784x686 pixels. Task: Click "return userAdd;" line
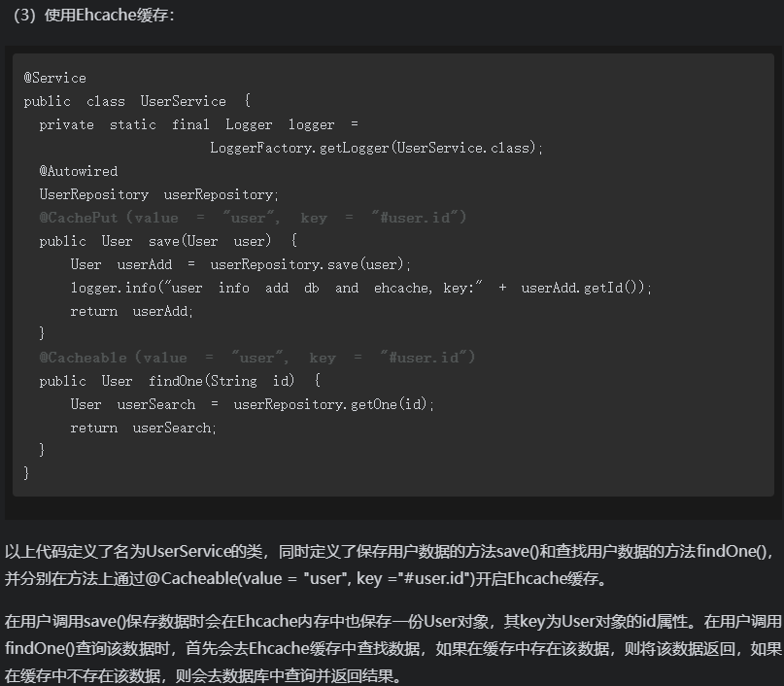tap(131, 311)
